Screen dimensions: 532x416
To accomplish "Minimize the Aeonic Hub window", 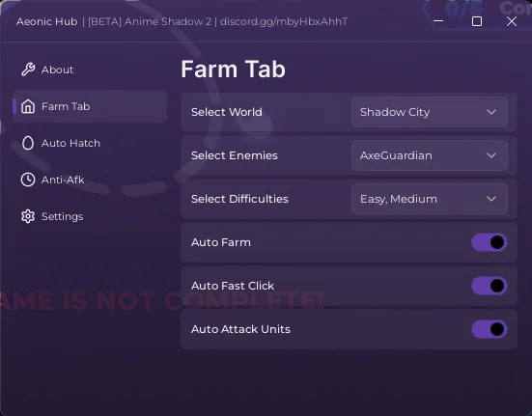I will [x=438, y=21].
